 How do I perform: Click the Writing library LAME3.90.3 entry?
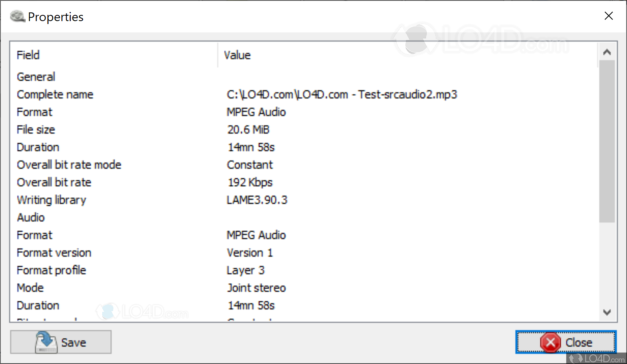click(257, 200)
